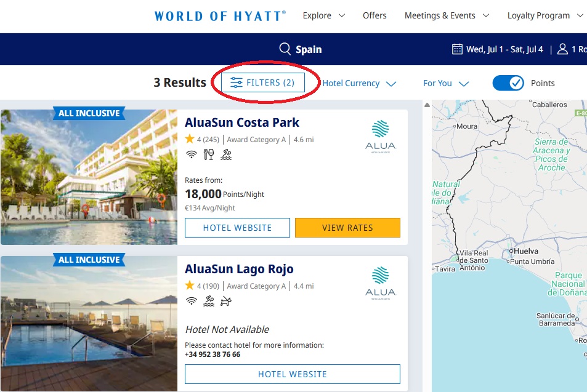Change dates Wed, Jul 1 - Sat, Jul 4

click(504, 49)
